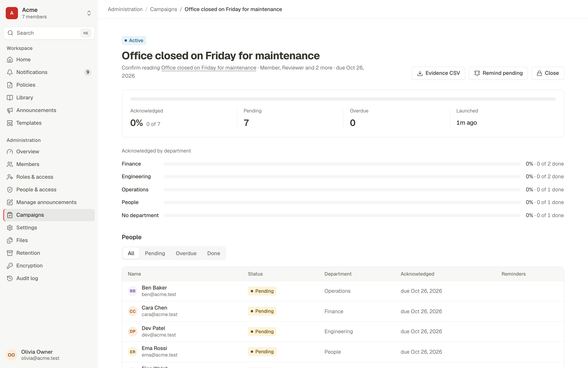The width and height of the screenshot is (588, 368).
Task: Click the Ben Baker BB avatar
Action: (x=133, y=291)
